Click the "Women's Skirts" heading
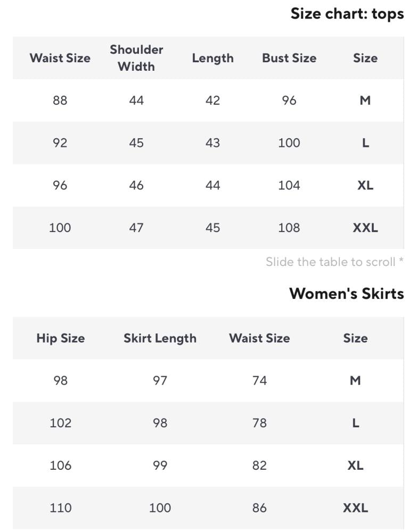This screenshot has height=532, width=417. pyautogui.click(x=346, y=294)
